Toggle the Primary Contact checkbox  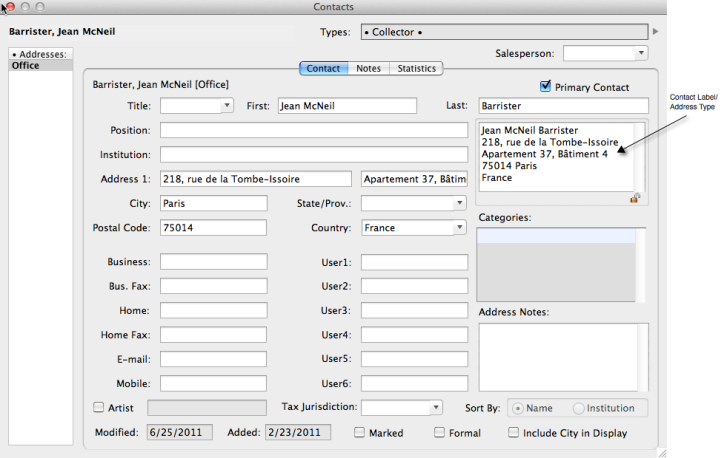pos(546,87)
